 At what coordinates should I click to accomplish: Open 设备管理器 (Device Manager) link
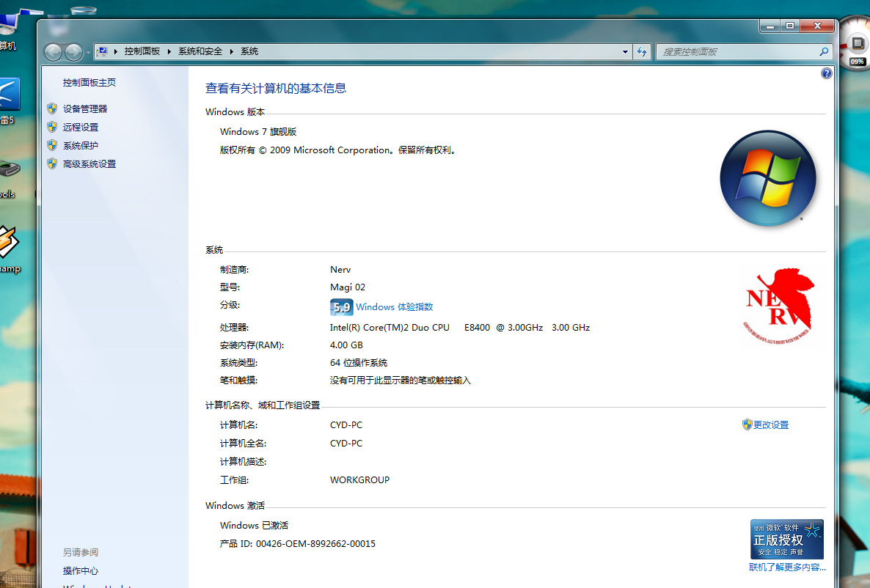tap(85, 109)
